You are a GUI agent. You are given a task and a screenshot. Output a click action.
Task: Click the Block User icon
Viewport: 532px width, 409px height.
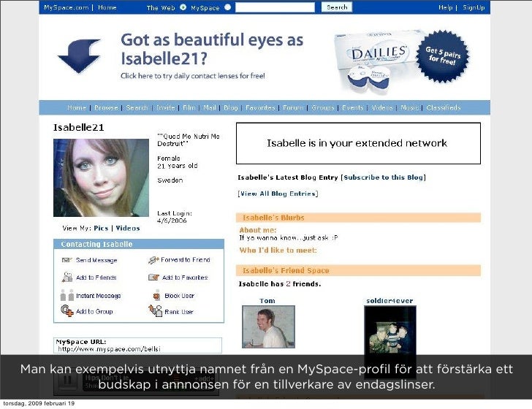pos(156,295)
